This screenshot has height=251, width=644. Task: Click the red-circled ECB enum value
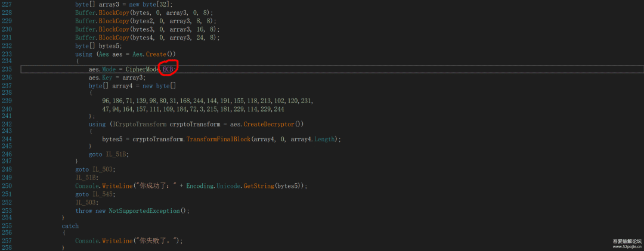pyautogui.click(x=169, y=70)
